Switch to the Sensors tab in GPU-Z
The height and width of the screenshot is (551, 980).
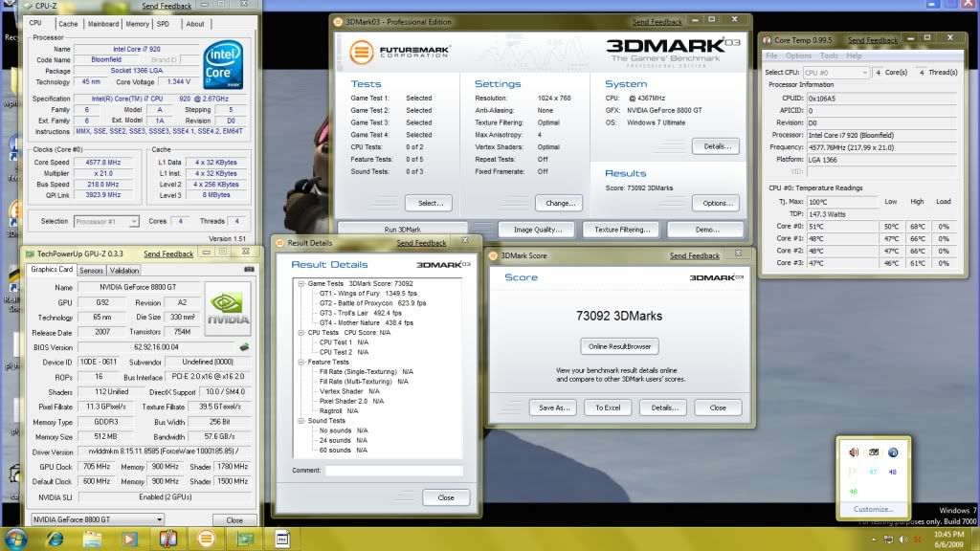91,271
